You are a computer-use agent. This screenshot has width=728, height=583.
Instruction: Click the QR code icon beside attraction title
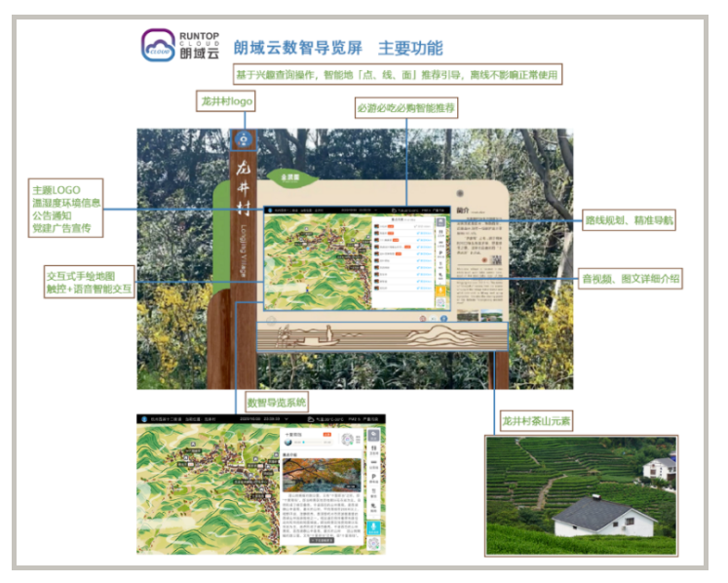345,439
